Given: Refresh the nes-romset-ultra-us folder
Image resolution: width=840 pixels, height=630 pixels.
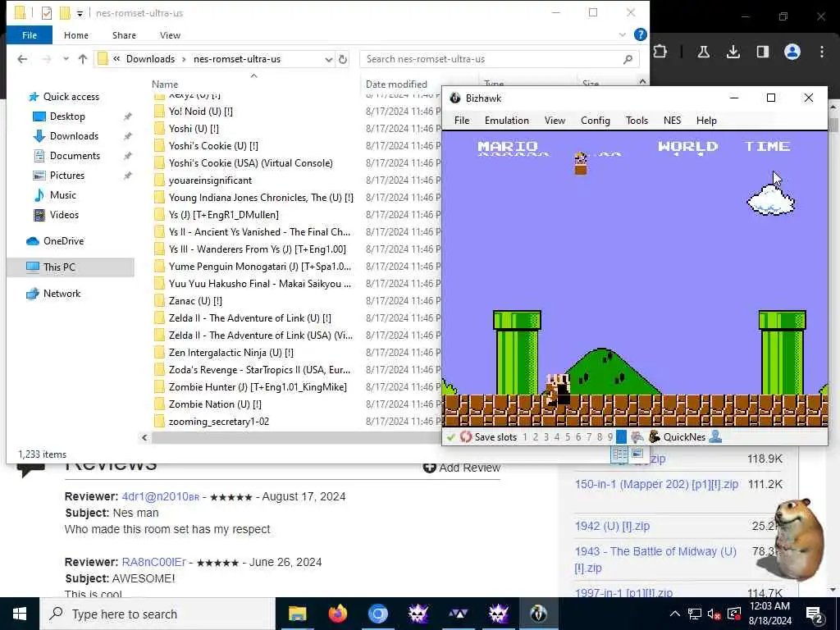Looking at the screenshot, I should [x=343, y=59].
